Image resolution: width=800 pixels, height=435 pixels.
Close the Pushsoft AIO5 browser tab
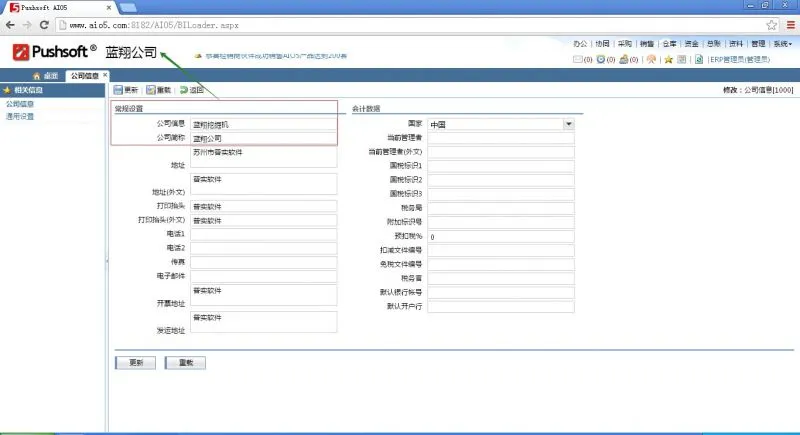point(109,8)
